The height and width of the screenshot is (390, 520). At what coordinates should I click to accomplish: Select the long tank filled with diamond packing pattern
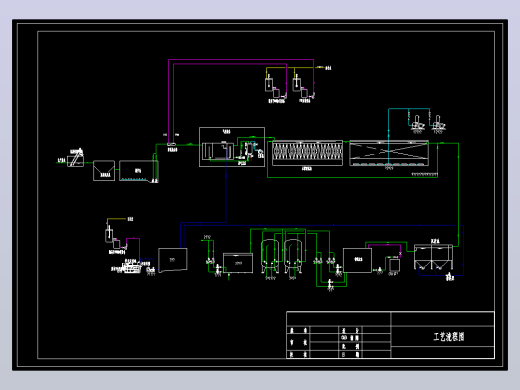pos(307,153)
